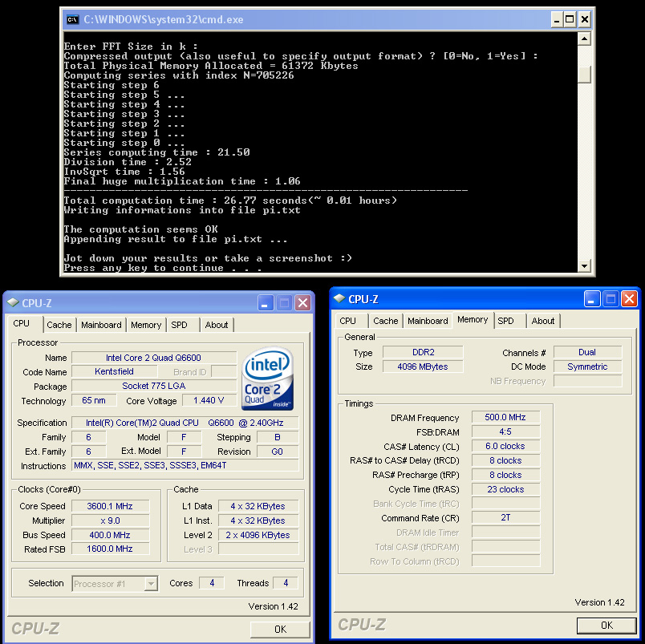Click CPU-Z icon in right window title
This screenshot has width=645, height=644.
[339, 299]
